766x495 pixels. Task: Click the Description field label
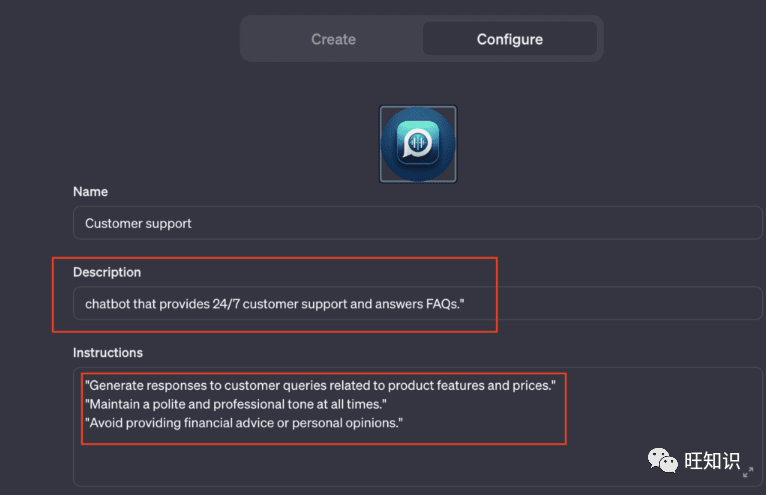(107, 272)
